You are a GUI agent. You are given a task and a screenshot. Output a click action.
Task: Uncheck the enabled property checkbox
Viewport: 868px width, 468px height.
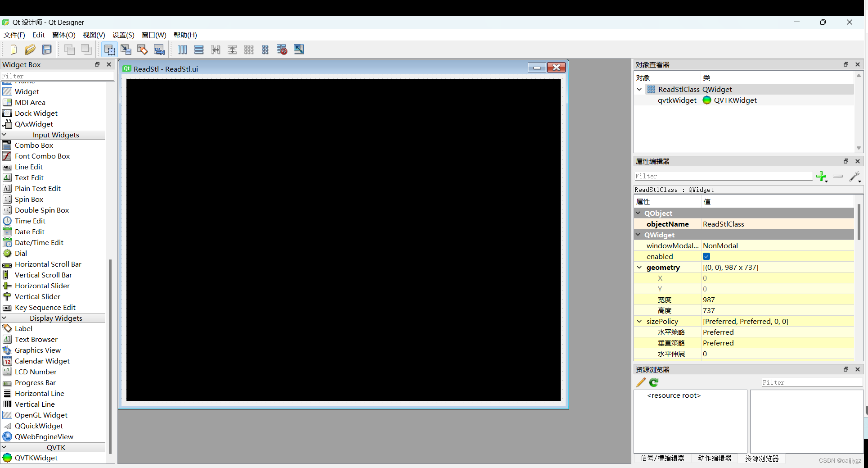pos(706,256)
